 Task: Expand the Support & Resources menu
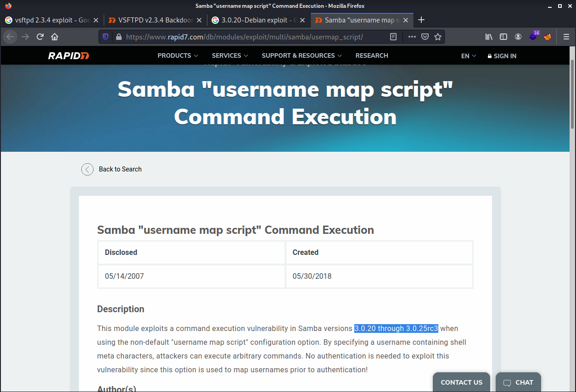coord(302,55)
